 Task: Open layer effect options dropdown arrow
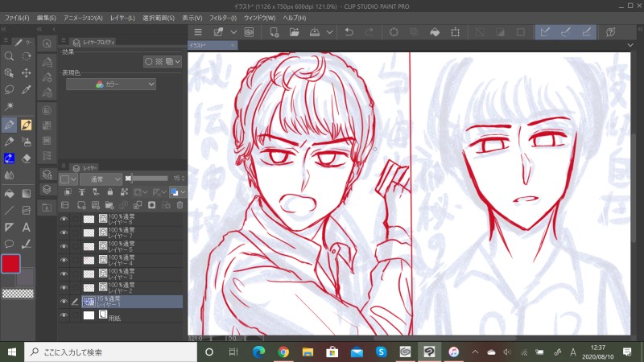click(x=177, y=62)
